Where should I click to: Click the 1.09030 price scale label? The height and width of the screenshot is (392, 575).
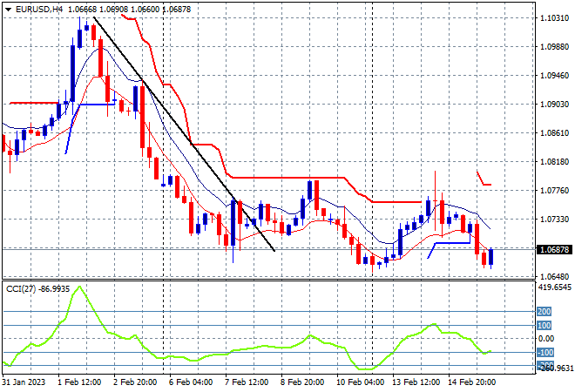click(555, 105)
